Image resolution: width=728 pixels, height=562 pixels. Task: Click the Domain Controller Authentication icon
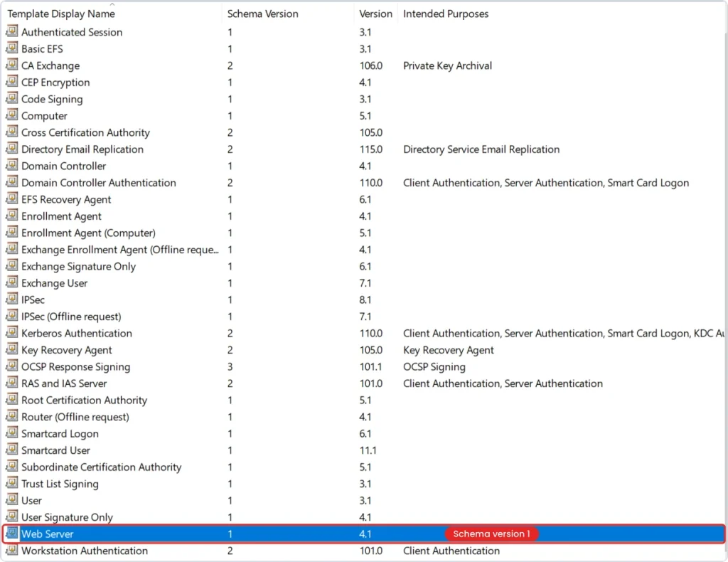[11, 182]
